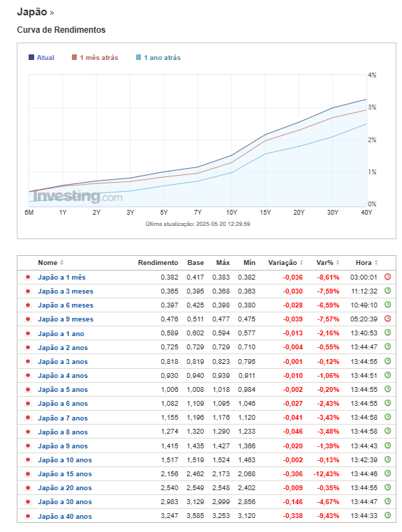Click the -12,43% value in 15 anos row
This screenshot has width=402, height=532.
[x=327, y=473]
